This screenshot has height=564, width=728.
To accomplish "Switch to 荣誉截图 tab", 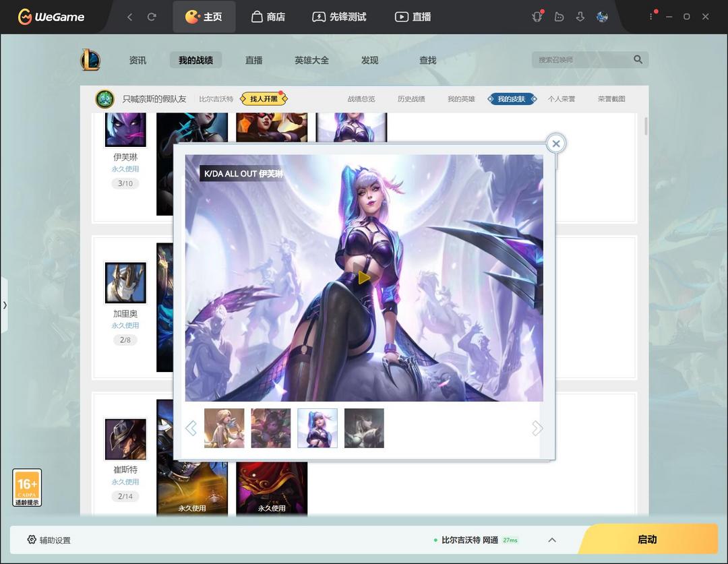I will click(611, 99).
